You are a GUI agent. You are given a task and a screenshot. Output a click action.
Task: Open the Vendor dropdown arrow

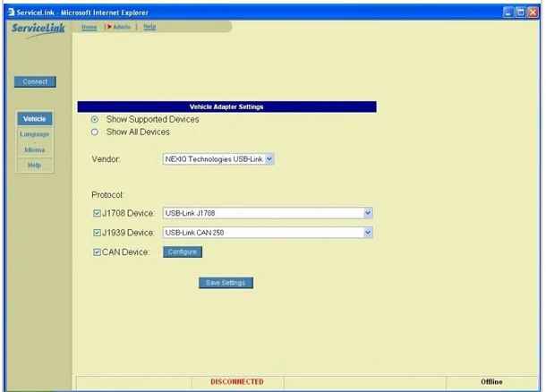(269, 159)
